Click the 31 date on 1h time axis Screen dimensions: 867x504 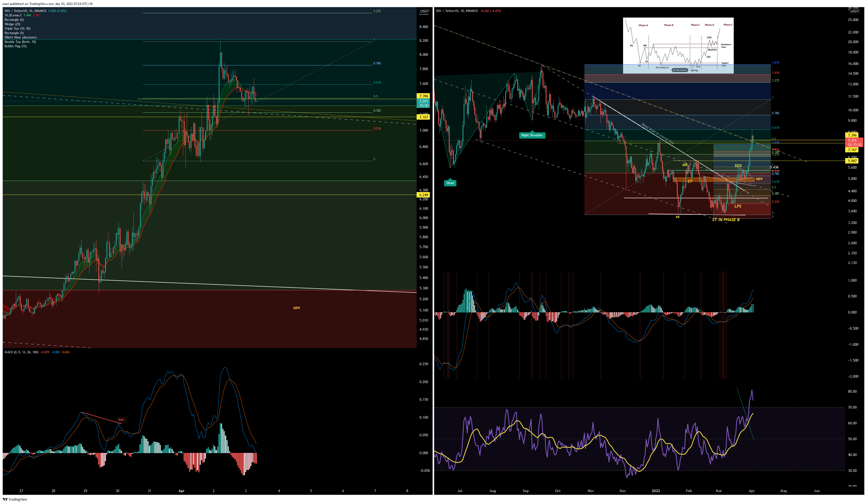click(149, 491)
